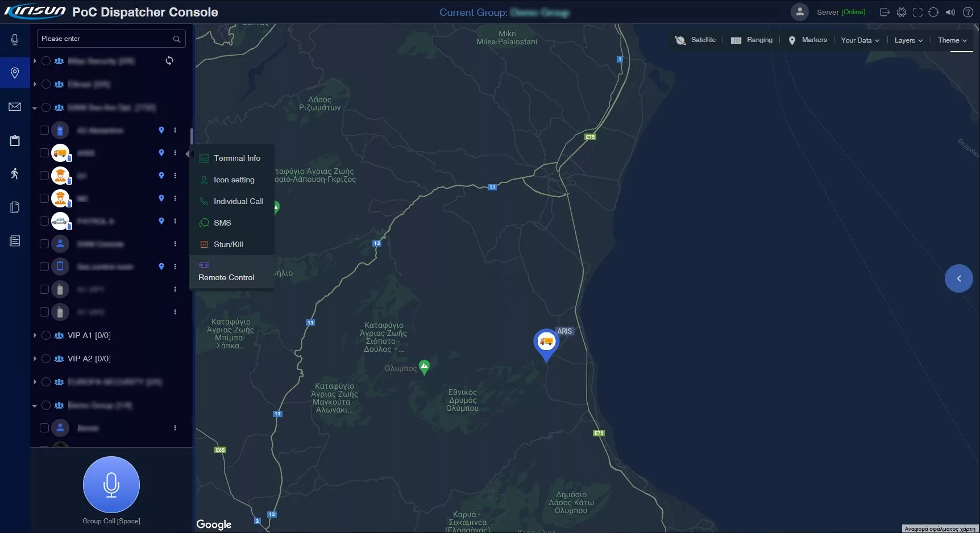Click the refresh icon beside first group
980x533 pixels.
169,60
